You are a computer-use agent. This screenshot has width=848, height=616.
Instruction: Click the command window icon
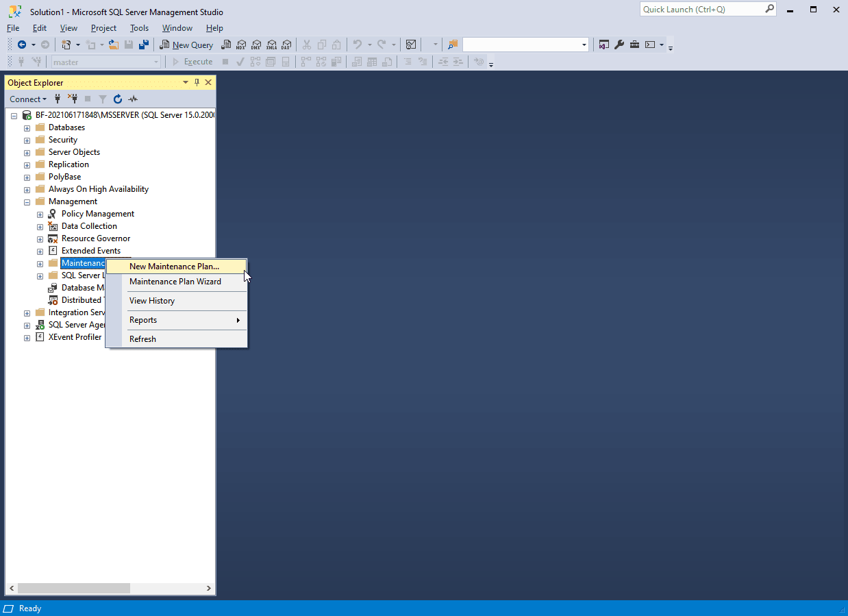point(650,45)
